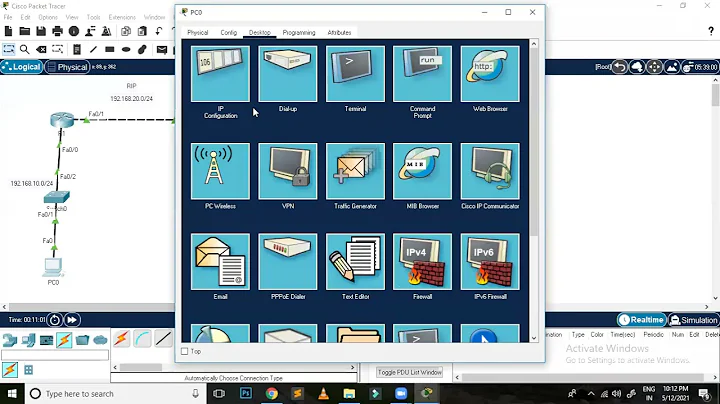This screenshot has height=404, width=720.
Task: Open the Physical tab of PC0
Action: pos(197,33)
